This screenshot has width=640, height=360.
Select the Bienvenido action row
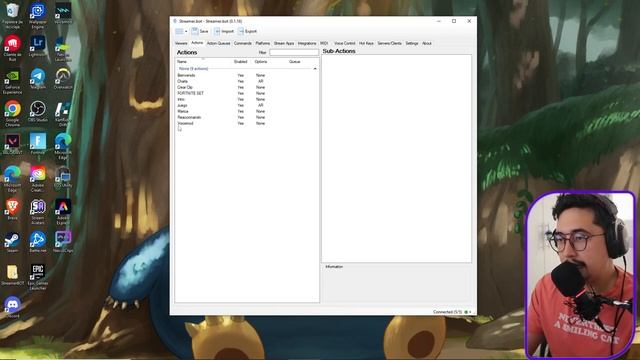pos(247,76)
